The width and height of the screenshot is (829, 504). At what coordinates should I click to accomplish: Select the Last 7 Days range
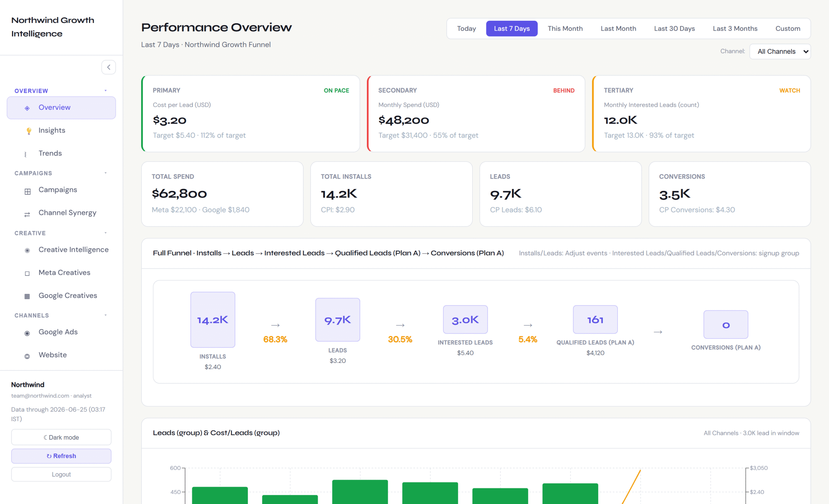click(x=512, y=28)
